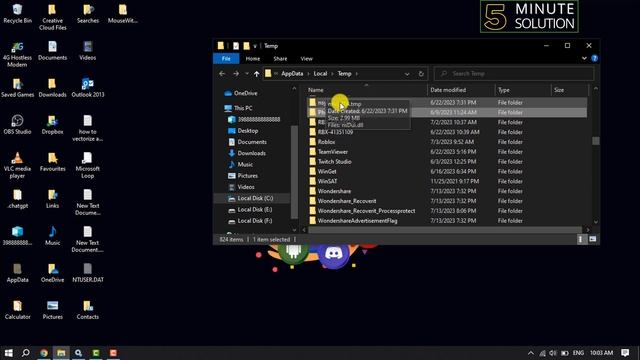Viewport: 640px width, 360px height.
Task: Open the Recycle Bin desktop icon
Action: pyautogui.click(x=17, y=13)
